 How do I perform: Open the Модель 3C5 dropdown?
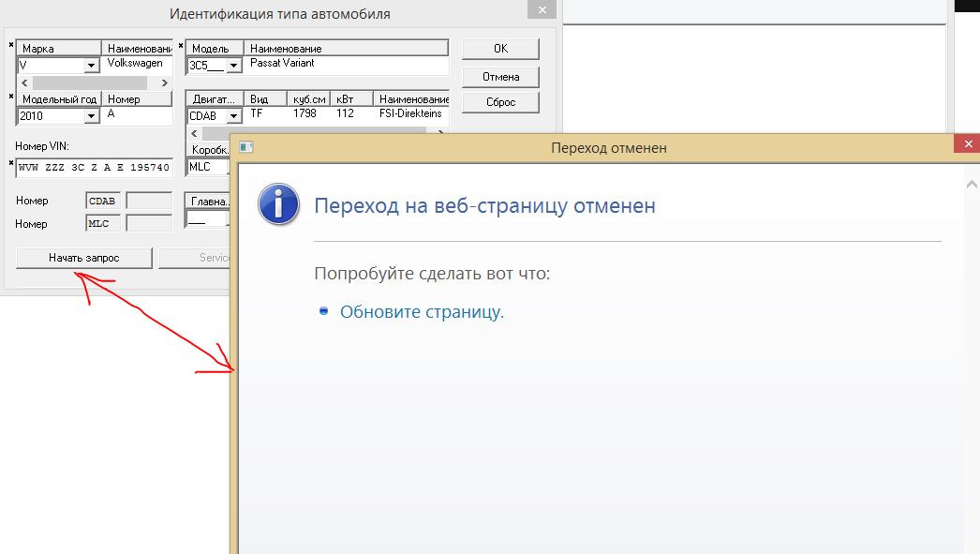(234, 66)
